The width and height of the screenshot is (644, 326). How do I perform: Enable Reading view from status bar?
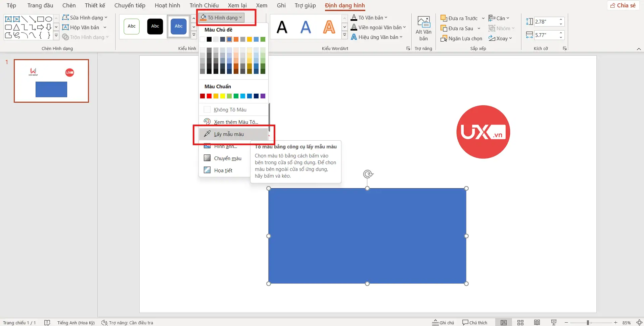coord(536,322)
